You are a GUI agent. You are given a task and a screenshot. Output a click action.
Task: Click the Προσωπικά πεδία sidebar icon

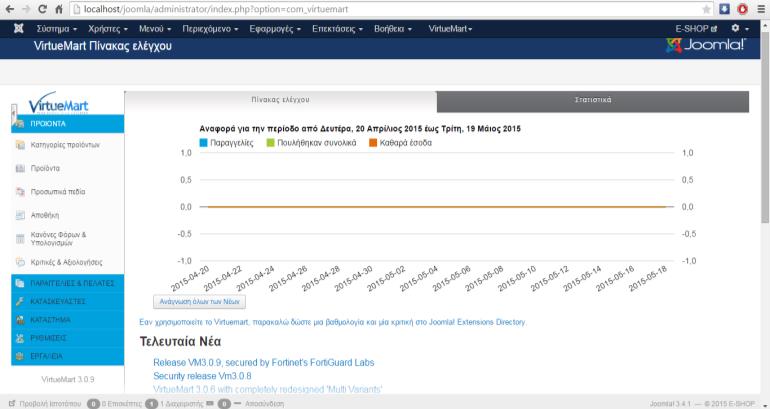[20, 192]
